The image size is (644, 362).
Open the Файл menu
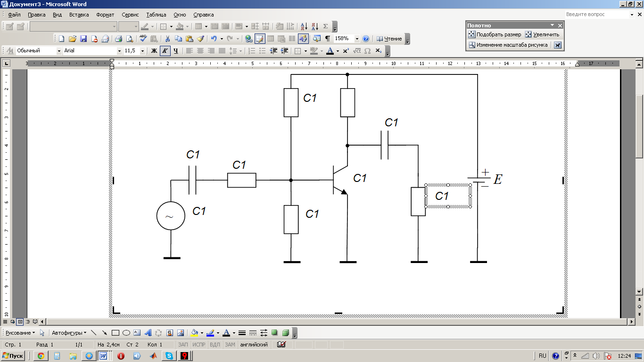click(x=14, y=15)
